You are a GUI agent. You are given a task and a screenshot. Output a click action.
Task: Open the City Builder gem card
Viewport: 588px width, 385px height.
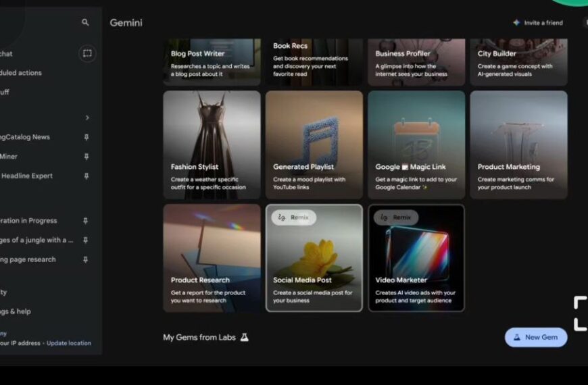click(518, 62)
